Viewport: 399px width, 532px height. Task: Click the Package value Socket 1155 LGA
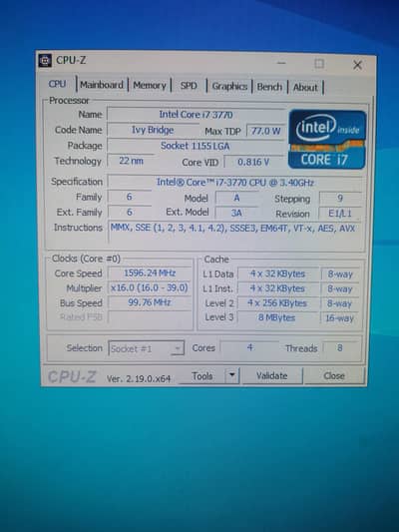(196, 146)
